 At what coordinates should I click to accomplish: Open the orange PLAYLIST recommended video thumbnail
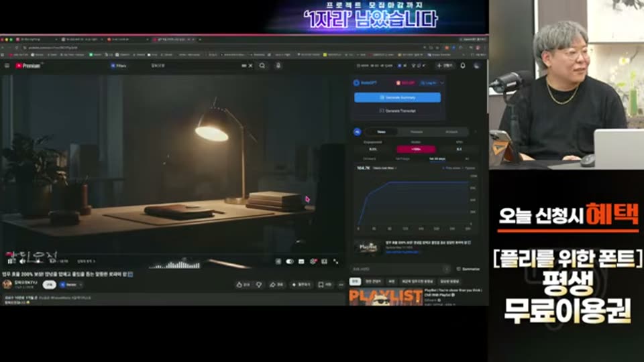point(386,297)
